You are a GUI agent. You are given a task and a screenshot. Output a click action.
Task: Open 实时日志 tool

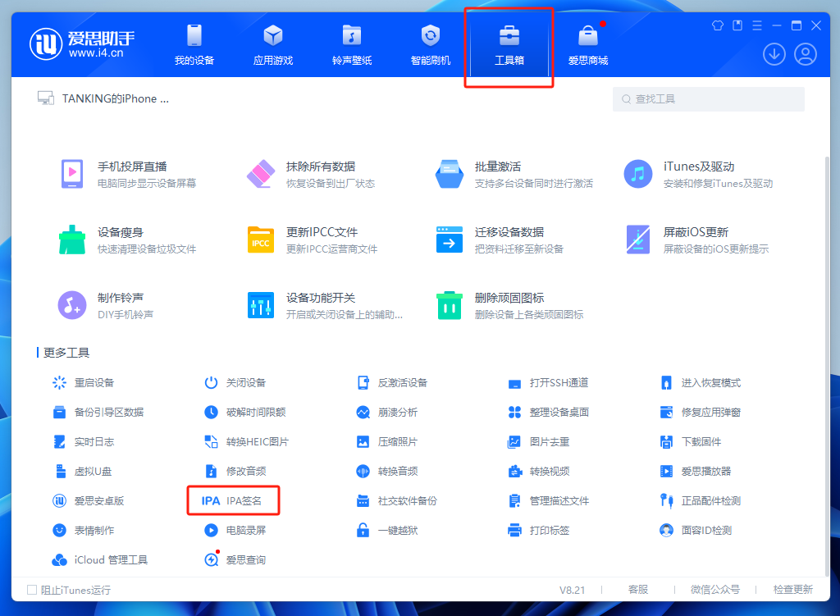(x=84, y=441)
